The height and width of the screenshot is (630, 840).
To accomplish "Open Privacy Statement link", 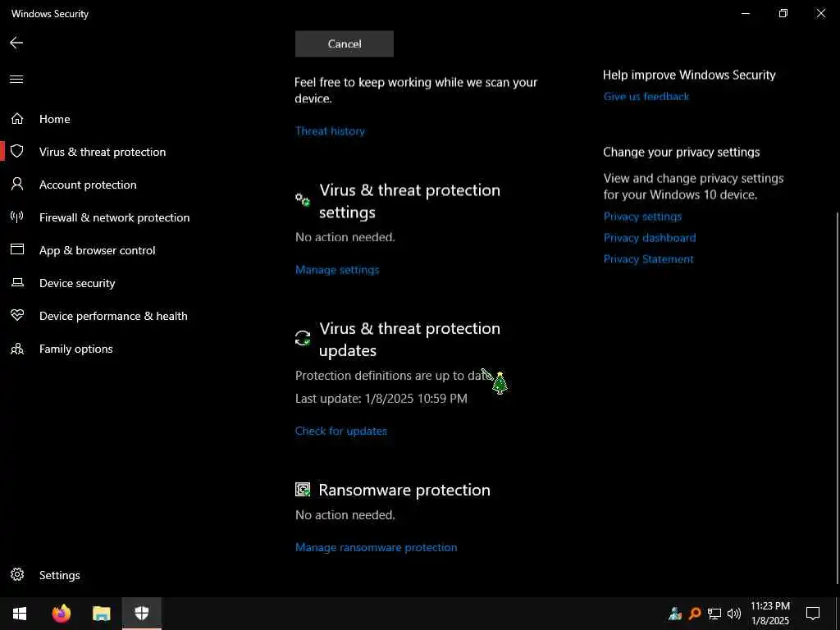I will pos(648,258).
